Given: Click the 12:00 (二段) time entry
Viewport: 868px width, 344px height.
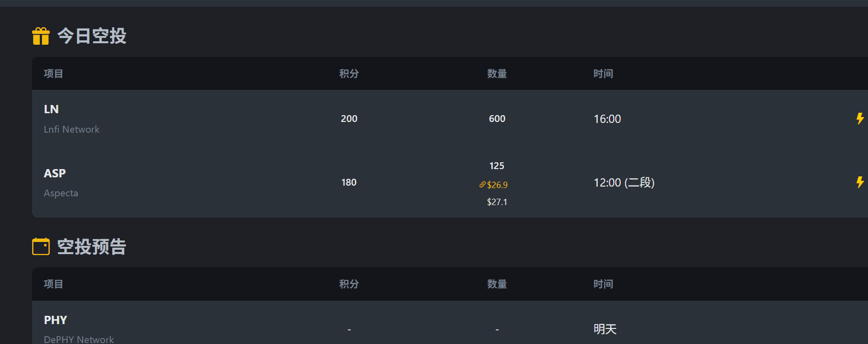Looking at the screenshot, I should point(624,183).
